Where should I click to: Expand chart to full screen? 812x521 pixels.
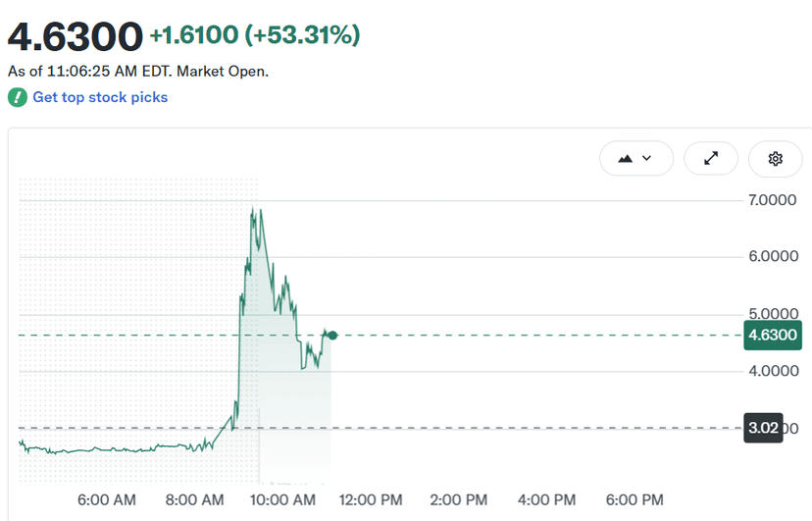coord(711,158)
